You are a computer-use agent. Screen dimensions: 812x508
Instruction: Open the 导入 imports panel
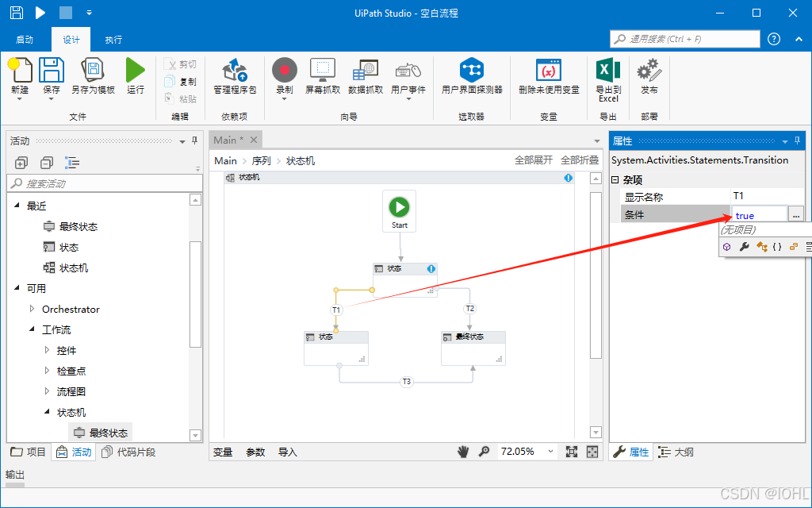[287, 452]
